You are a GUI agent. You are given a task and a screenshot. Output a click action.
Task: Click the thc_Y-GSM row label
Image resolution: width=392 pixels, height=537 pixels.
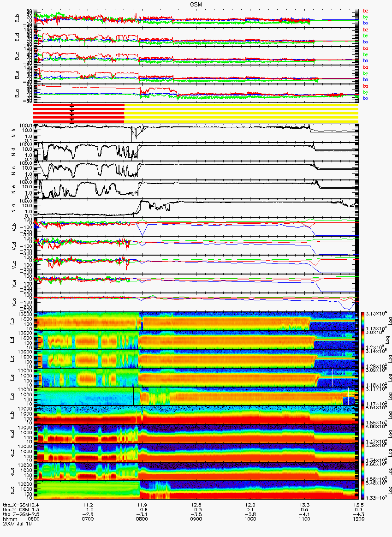coord(15,510)
